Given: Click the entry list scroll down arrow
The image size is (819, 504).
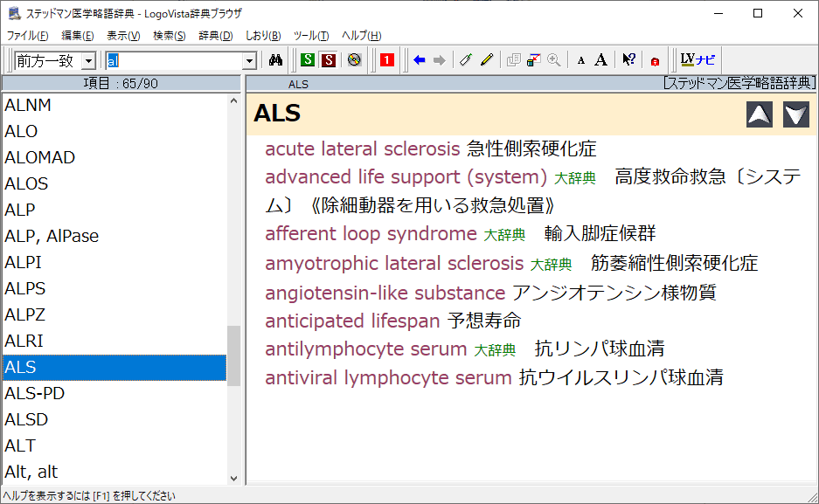Looking at the screenshot, I should (x=233, y=478).
